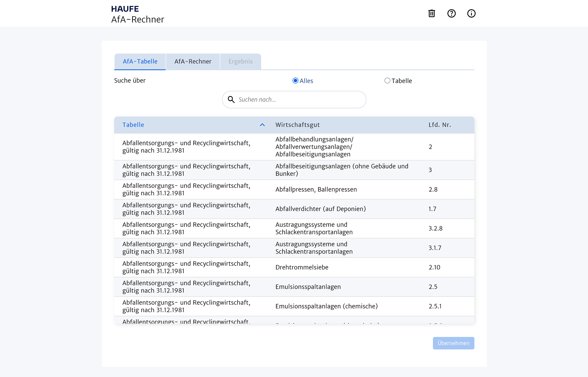Toggle sort arrow in Tabelle column header
Screen dimensions: 588x377
(x=262, y=125)
